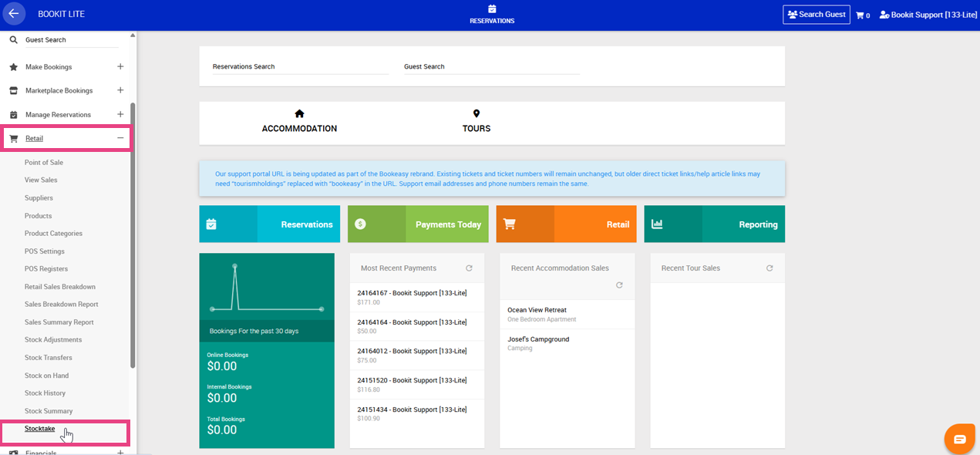The width and height of the screenshot is (980, 455).
Task: Click the orange Retail tile cart icon
Action: tap(509, 224)
